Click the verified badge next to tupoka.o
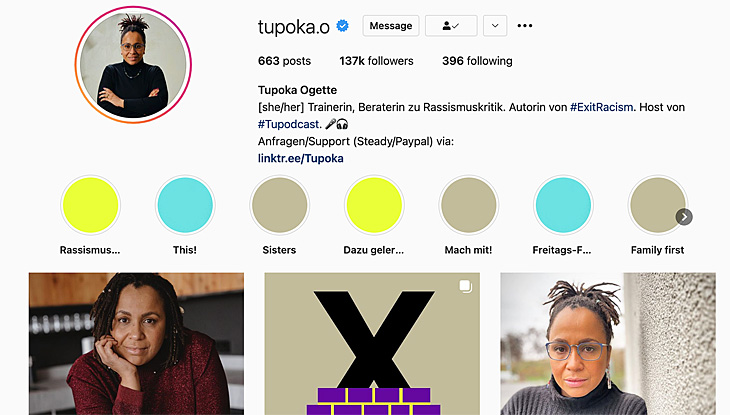Viewport: 730px width, 415px height. (x=343, y=26)
